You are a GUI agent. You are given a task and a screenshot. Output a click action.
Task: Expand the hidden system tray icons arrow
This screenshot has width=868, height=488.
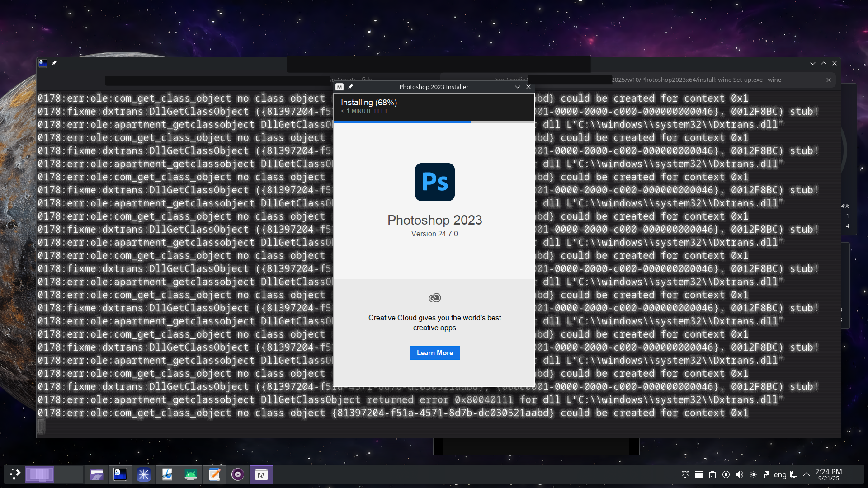(x=807, y=474)
